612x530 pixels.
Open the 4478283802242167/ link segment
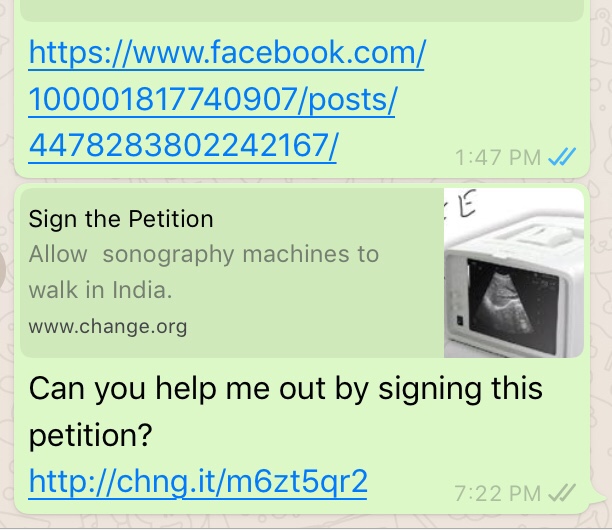[183, 146]
